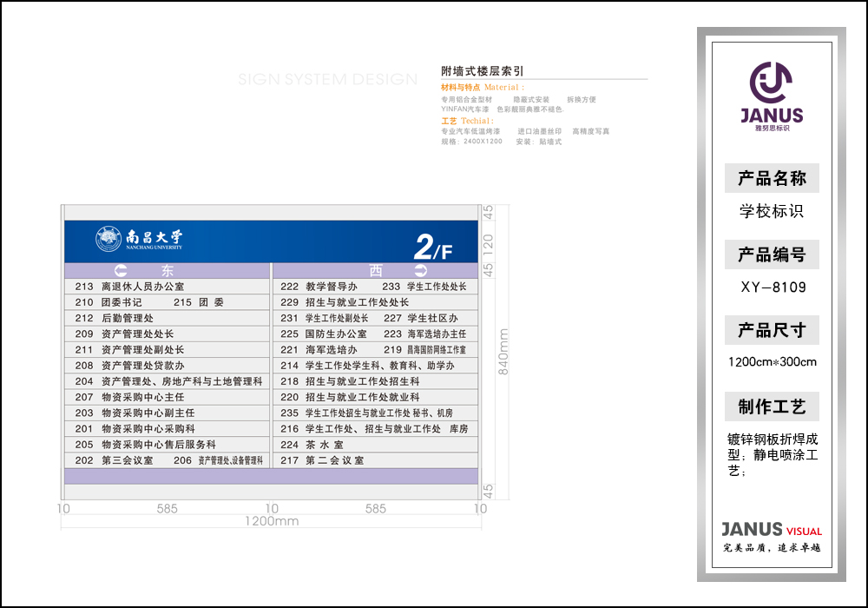
Task: Click the right arrow beside 西
Action: point(421,271)
